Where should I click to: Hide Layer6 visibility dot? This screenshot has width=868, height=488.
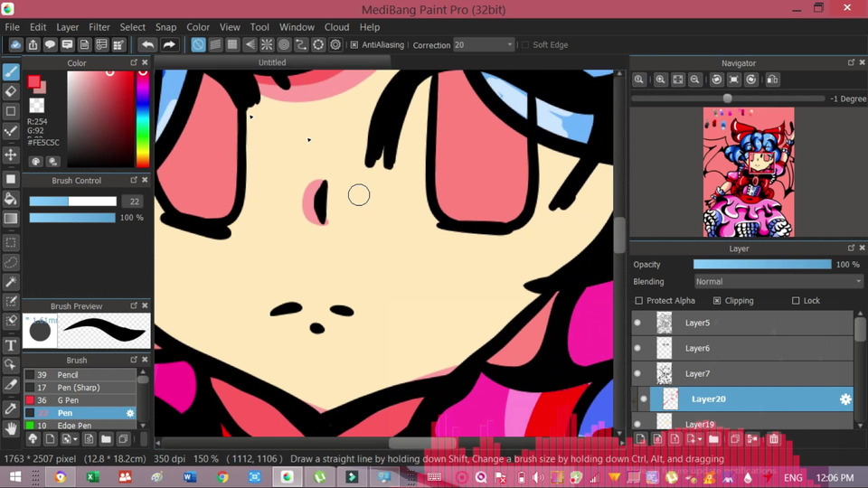tap(637, 348)
